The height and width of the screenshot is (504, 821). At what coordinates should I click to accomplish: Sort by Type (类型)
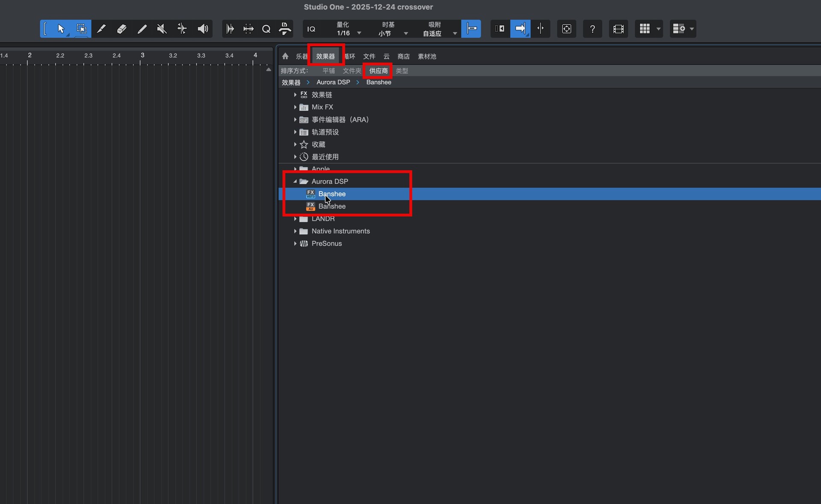click(x=402, y=71)
